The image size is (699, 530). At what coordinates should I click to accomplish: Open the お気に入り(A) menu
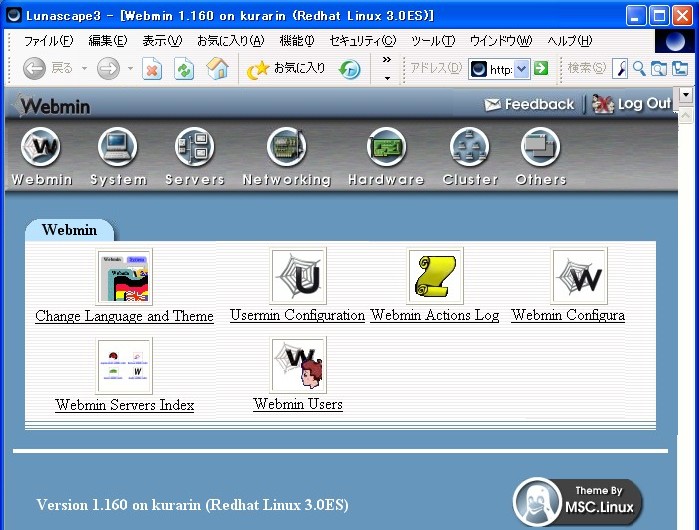pos(230,41)
